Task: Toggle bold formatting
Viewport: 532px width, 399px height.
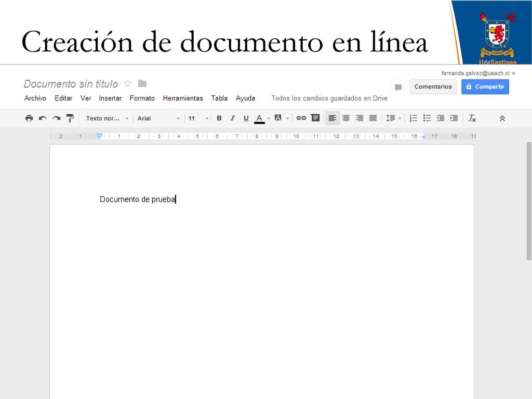Action: point(219,118)
